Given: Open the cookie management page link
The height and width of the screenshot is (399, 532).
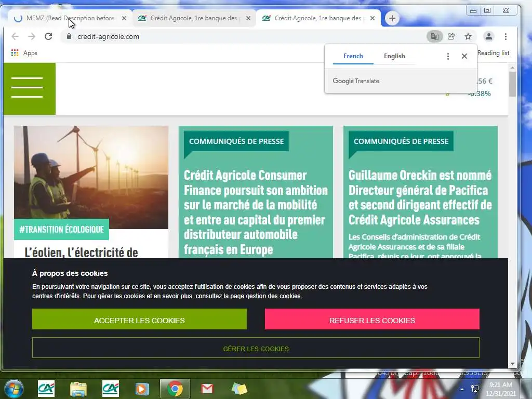Looking at the screenshot, I should (x=248, y=296).
